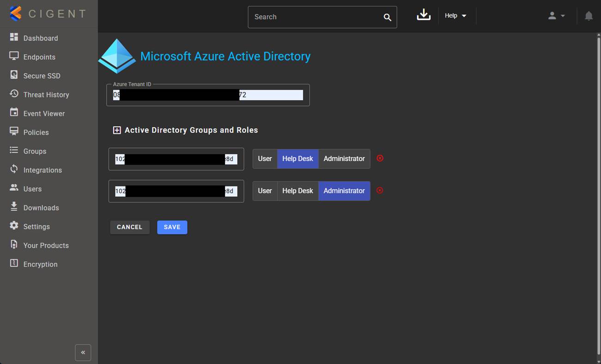Click the Secure SSD drive icon
The width and height of the screenshot is (601, 364).
click(14, 75)
